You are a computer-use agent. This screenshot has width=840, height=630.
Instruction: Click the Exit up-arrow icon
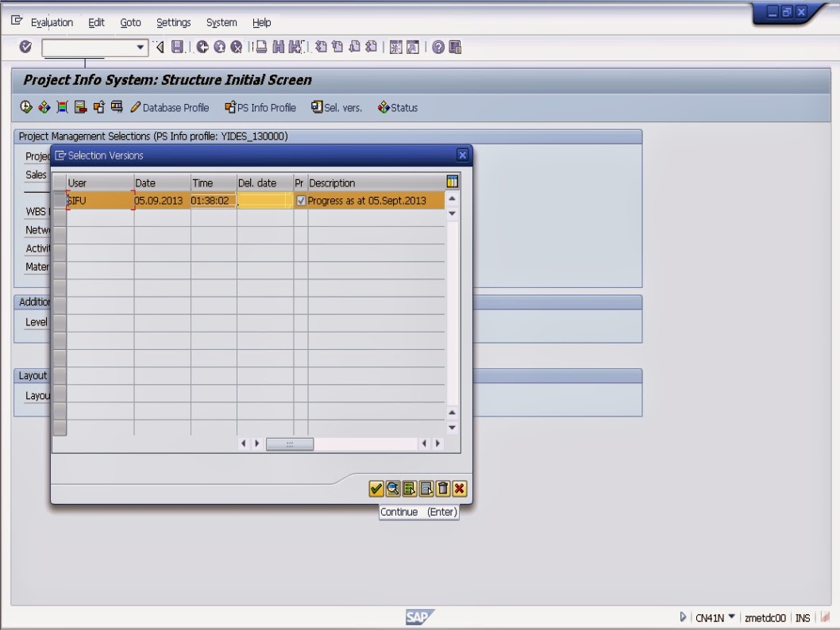tap(220, 47)
